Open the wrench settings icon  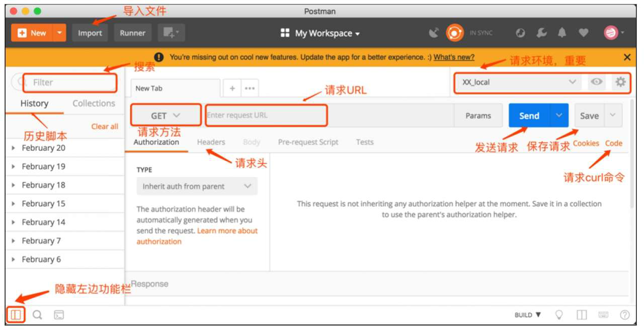[541, 33]
